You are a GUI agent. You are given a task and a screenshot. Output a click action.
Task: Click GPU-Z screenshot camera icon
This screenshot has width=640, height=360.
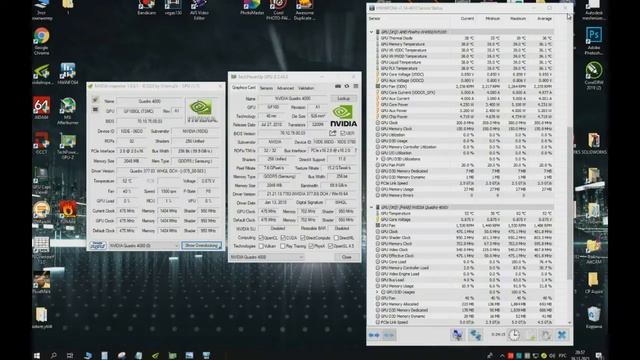(338, 87)
